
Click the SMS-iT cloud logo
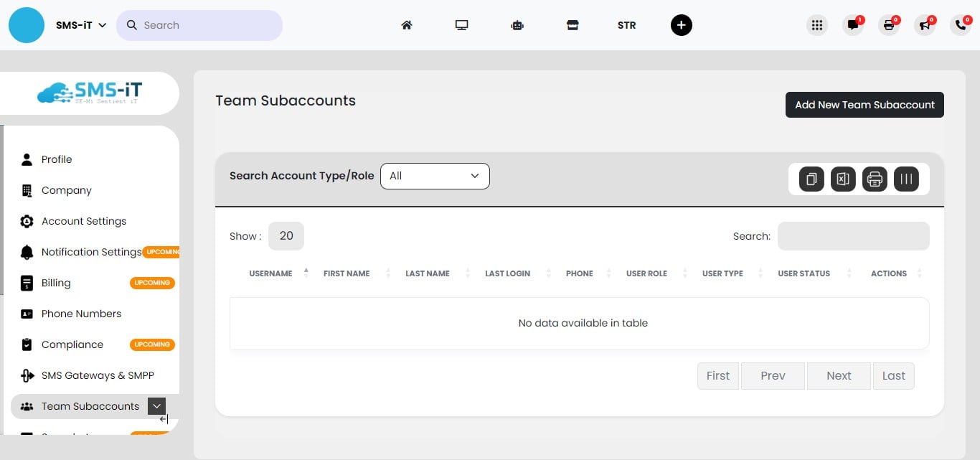[x=90, y=93]
